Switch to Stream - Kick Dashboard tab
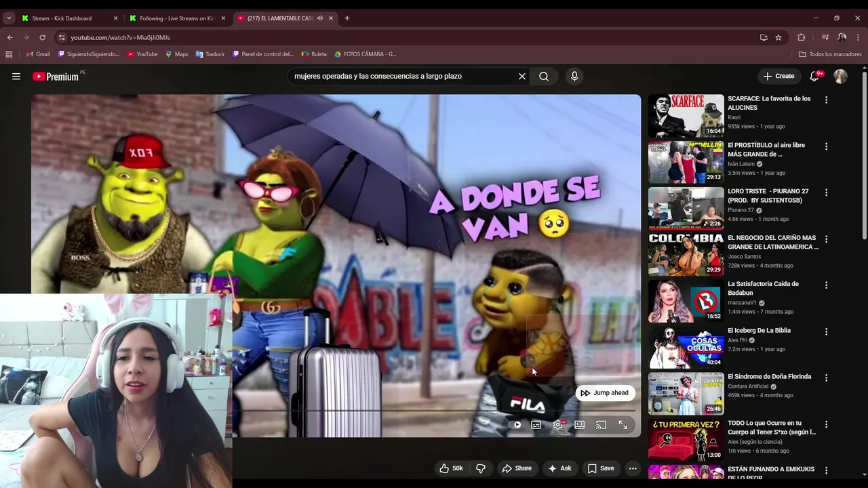Image resolution: width=868 pixels, height=488 pixels. [70, 18]
